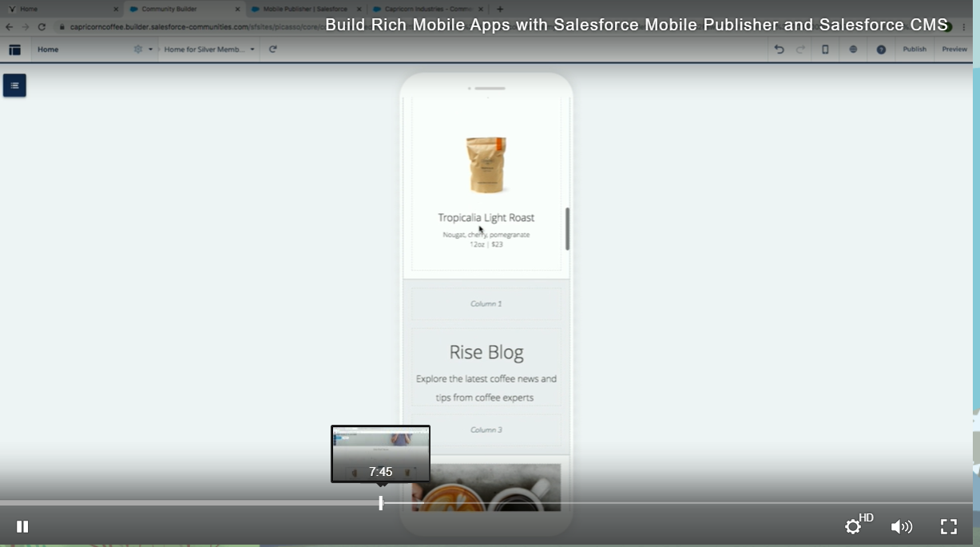Pause the video playback
The width and height of the screenshot is (980, 547).
pos(22,526)
